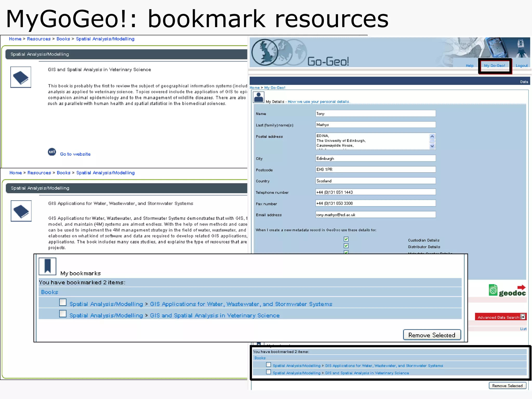Click the City field containing Edinburgh
532x399 pixels.
[375, 158]
